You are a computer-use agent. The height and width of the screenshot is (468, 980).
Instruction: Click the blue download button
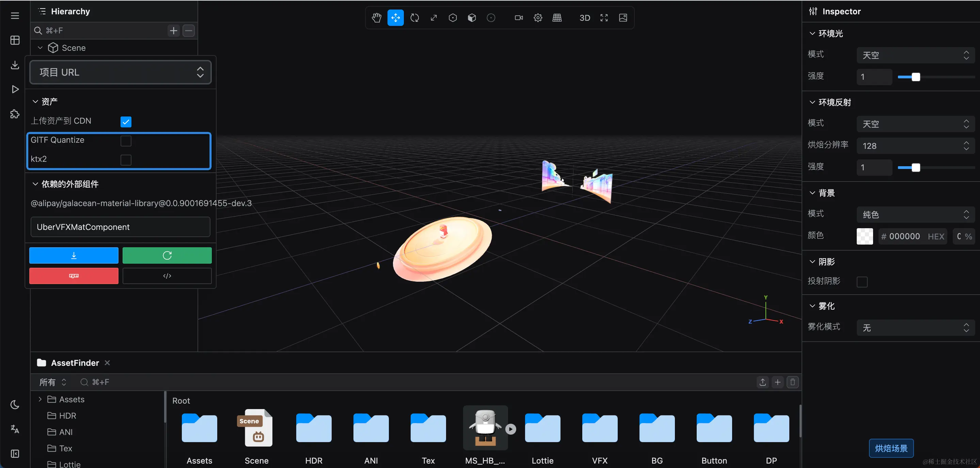pyautogui.click(x=74, y=256)
